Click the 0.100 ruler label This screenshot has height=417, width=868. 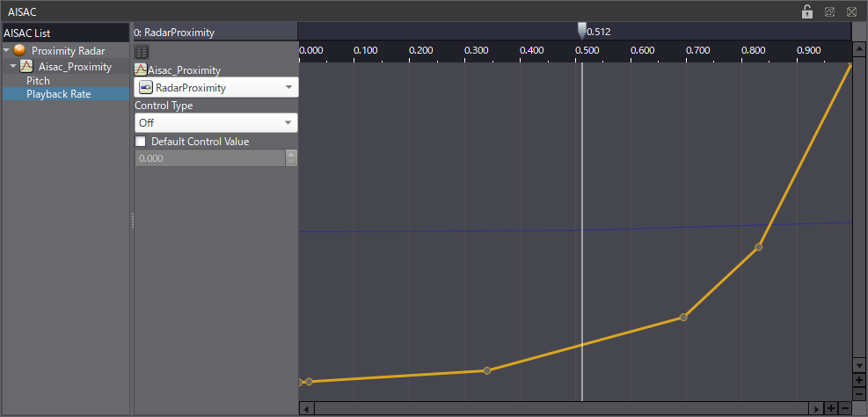pyautogui.click(x=366, y=50)
